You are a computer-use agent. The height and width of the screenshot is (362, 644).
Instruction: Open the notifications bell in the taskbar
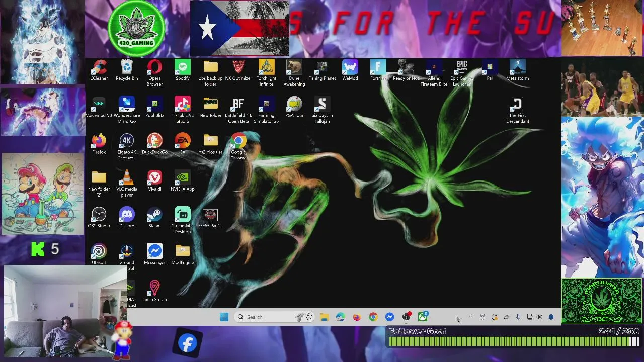(x=551, y=317)
